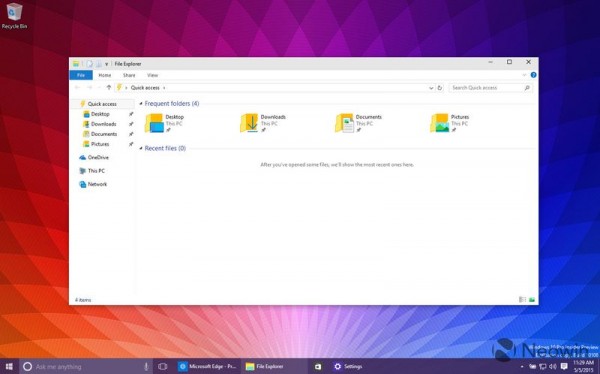This screenshot has height=374, width=600.
Task: Click the Search Quick access field
Action: coord(491,88)
